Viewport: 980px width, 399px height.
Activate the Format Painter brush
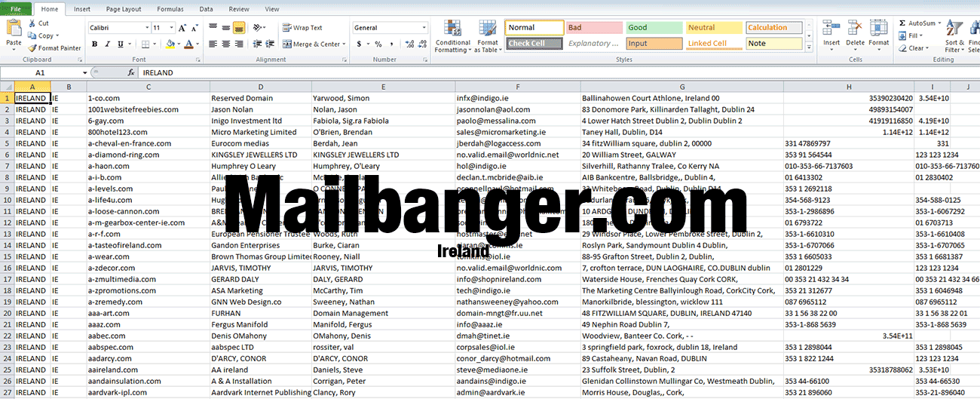click(x=33, y=48)
